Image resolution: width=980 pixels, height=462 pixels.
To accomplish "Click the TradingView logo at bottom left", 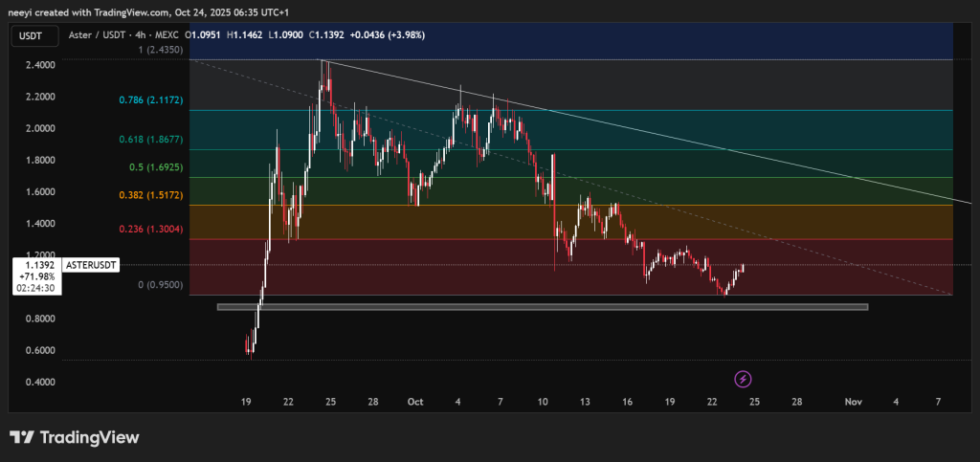I will (75, 437).
